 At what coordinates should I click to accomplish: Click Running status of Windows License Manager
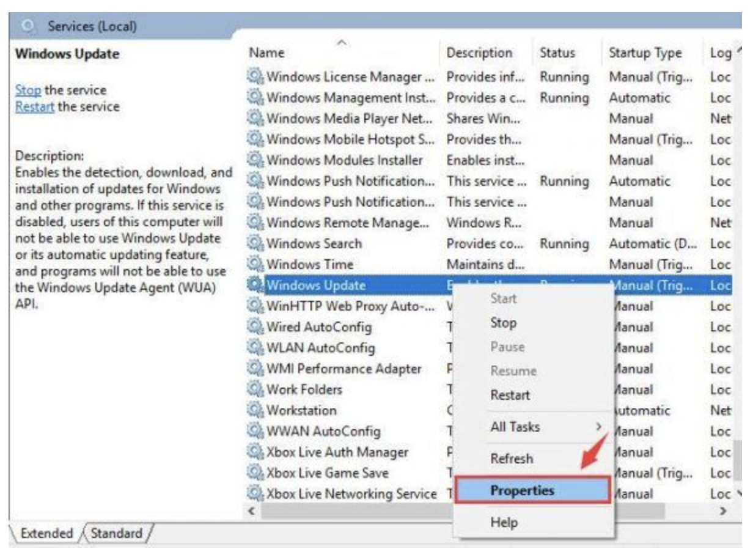pyautogui.click(x=564, y=77)
